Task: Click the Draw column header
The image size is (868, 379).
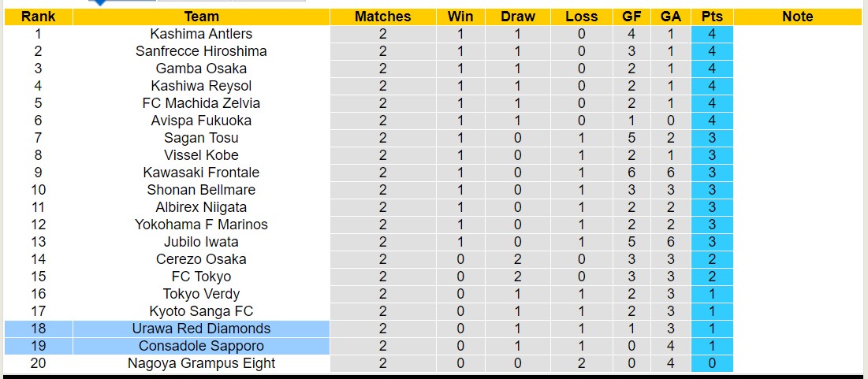Action: (x=517, y=17)
